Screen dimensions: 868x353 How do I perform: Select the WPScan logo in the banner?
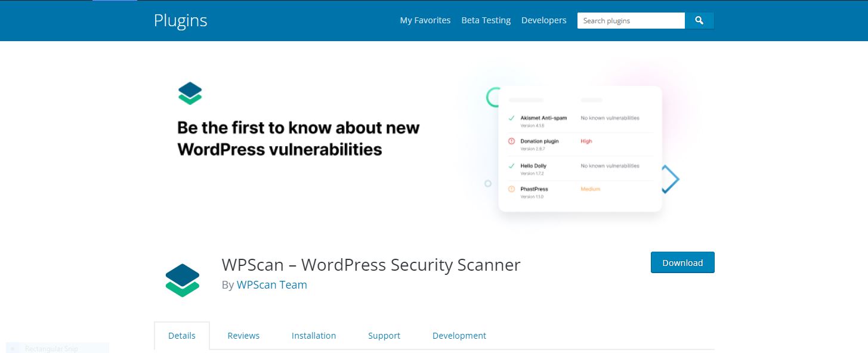[190, 92]
